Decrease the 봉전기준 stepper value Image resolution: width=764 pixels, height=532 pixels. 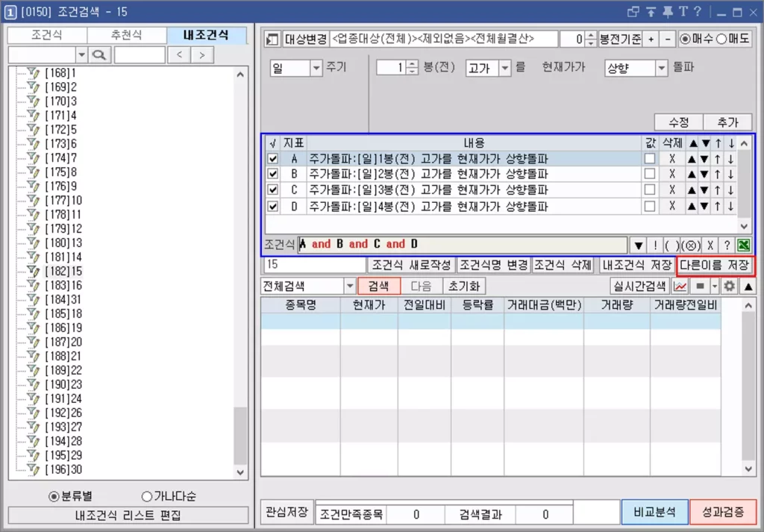[x=591, y=43]
